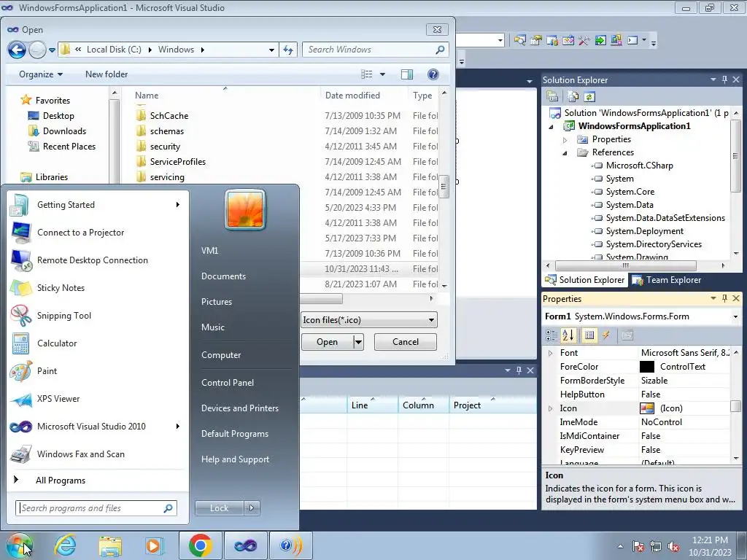Expand the Font property
The image size is (747, 560).
pyautogui.click(x=551, y=353)
